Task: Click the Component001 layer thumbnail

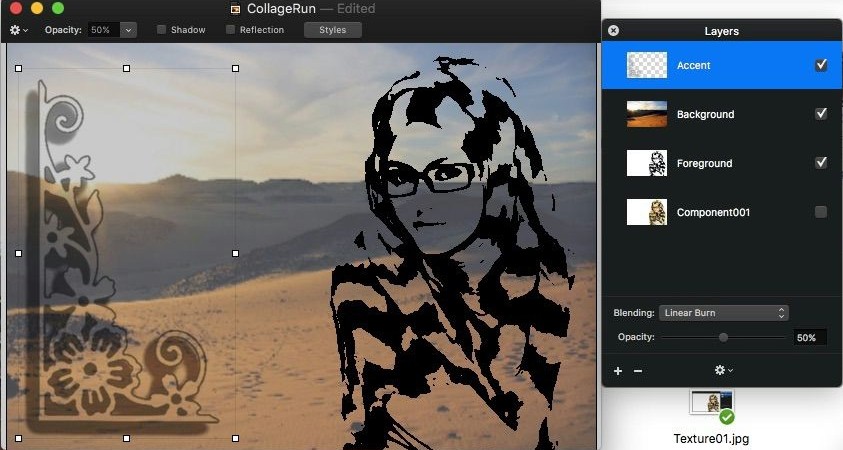Action: (x=647, y=212)
